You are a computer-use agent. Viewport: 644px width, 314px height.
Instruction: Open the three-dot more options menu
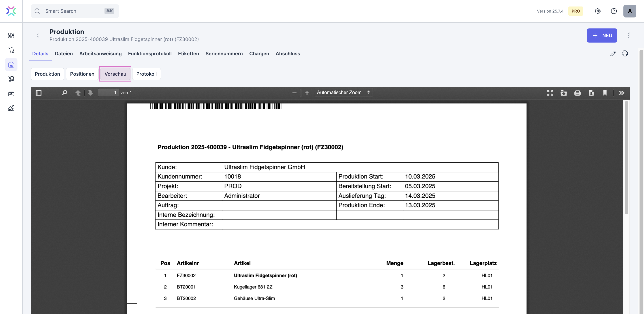click(629, 36)
